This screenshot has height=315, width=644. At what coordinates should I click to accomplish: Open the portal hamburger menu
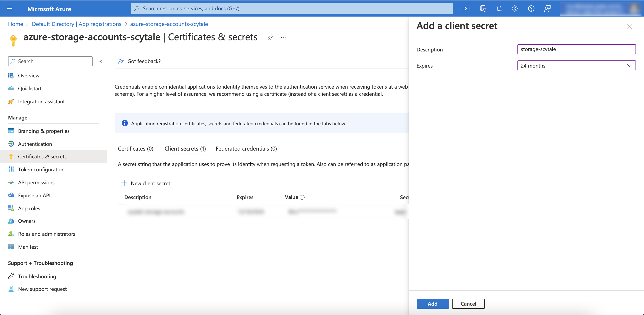click(9, 9)
